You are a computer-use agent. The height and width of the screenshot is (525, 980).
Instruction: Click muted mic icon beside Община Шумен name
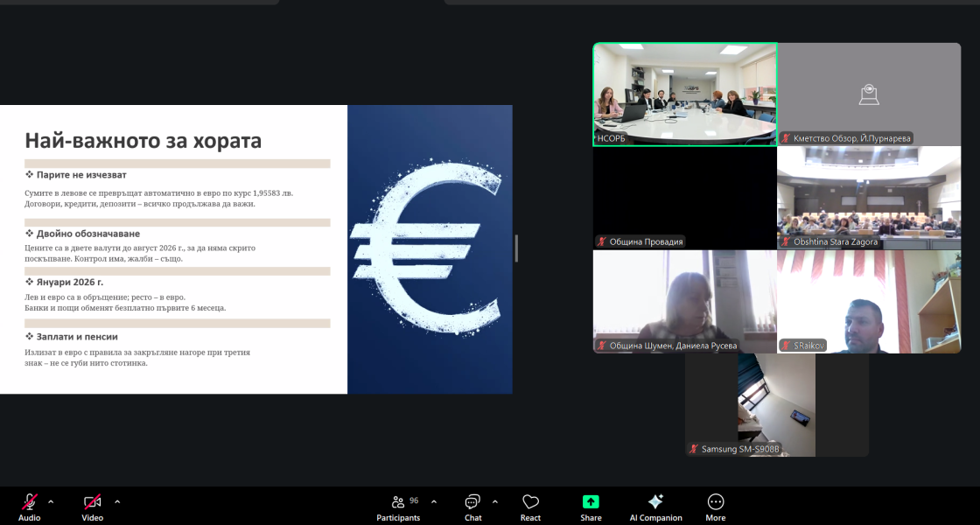pyautogui.click(x=602, y=346)
